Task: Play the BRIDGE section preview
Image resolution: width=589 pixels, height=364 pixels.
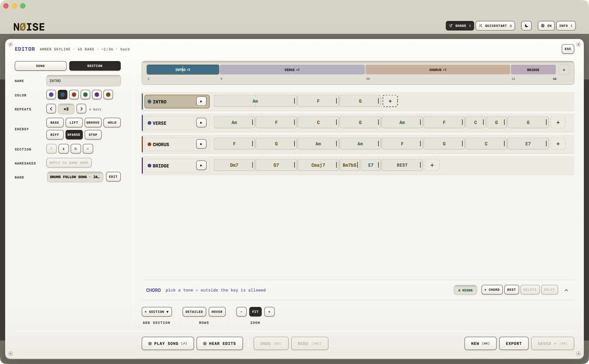Action: (201, 165)
